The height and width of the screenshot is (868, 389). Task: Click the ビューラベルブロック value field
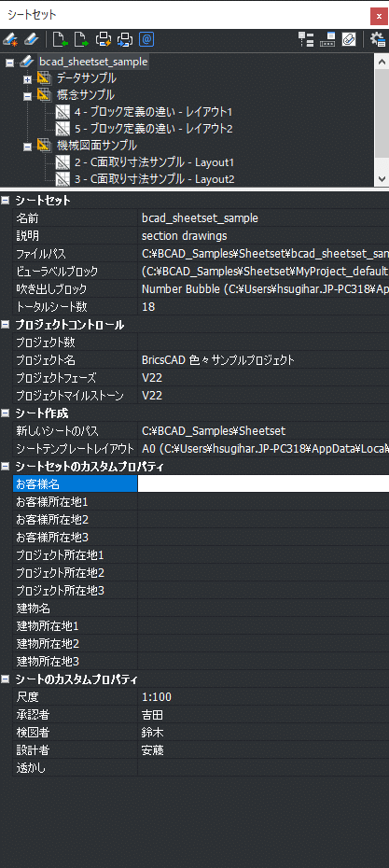coord(263,272)
